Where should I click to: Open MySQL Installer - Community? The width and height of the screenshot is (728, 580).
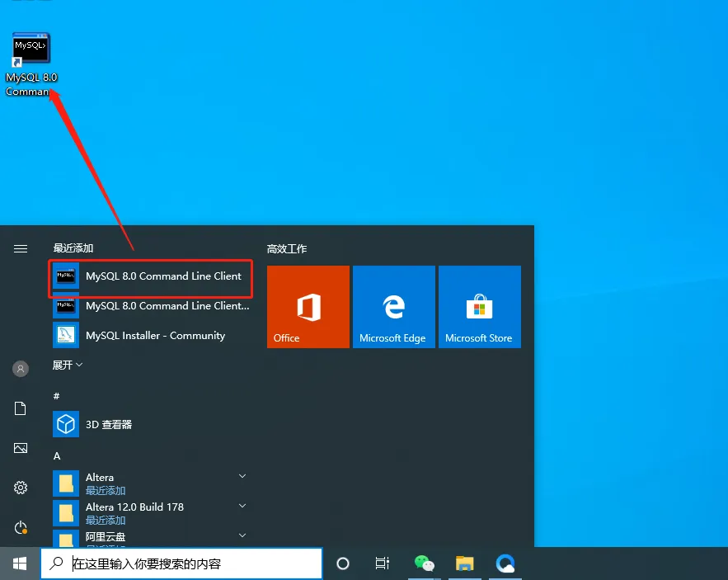(x=151, y=336)
